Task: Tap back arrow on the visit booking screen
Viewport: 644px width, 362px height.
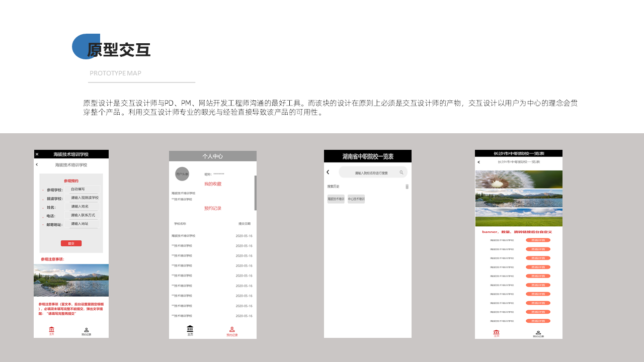Action: tap(37, 164)
